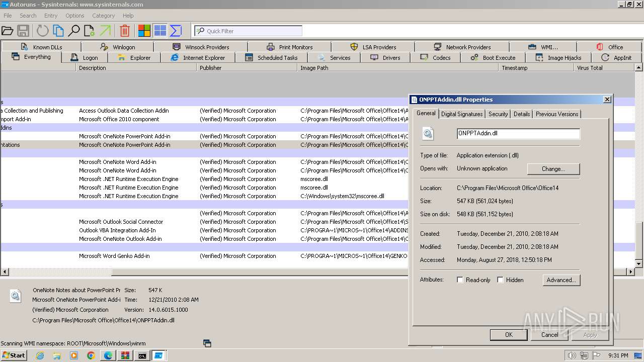Switch to the Image Hijacks tab

click(x=558, y=58)
